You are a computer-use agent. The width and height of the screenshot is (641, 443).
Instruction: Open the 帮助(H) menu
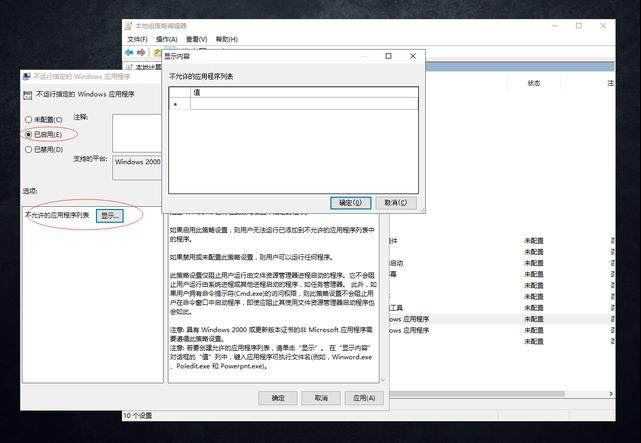(227, 39)
